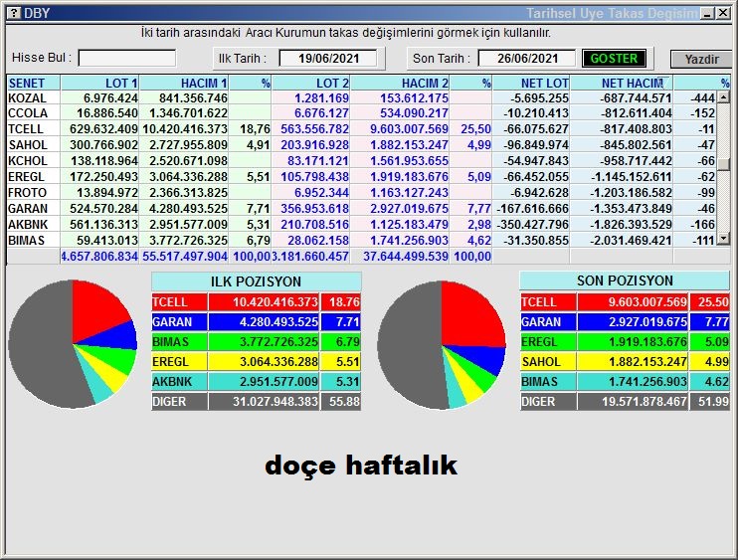The image size is (738, 560).
Task: Click cyan BIMAS swatch in SON POZISYON
Action: click(x=548, y=382)
